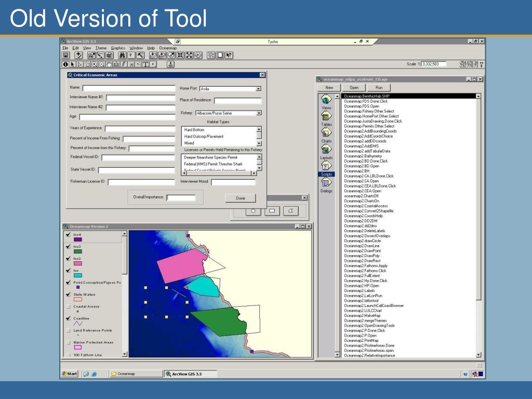This screenshot has height=399, width=532.
Task: Select the Zoom Out magnifier tool
Action: 101,64
